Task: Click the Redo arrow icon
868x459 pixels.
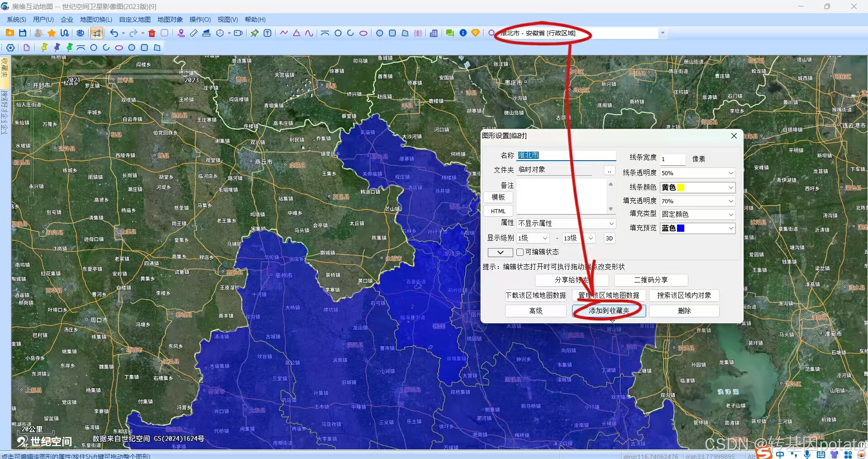Action: click(134, 33)
